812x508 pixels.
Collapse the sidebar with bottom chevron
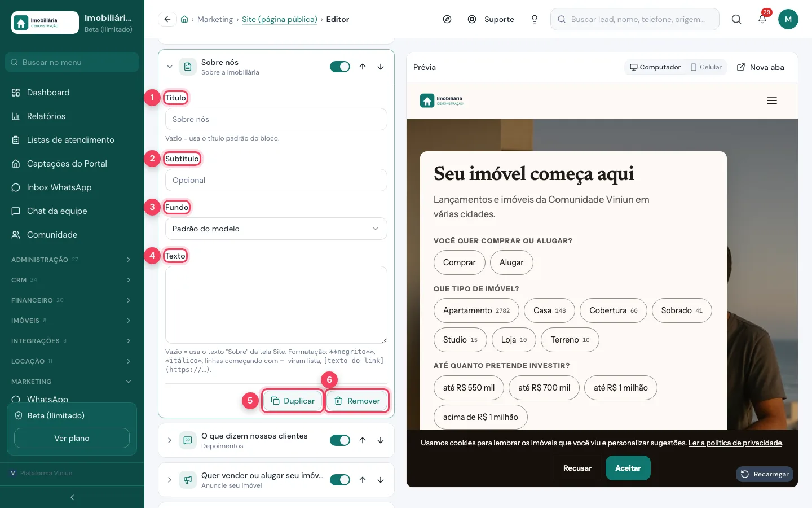pyautogui.click(x=72, y=497)
